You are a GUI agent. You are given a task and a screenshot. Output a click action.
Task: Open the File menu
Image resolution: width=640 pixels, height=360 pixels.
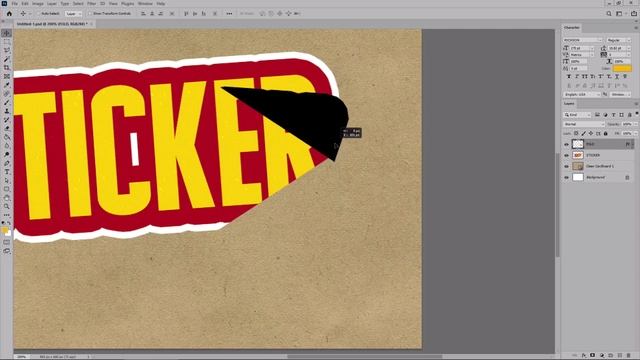tap(15, 3)
